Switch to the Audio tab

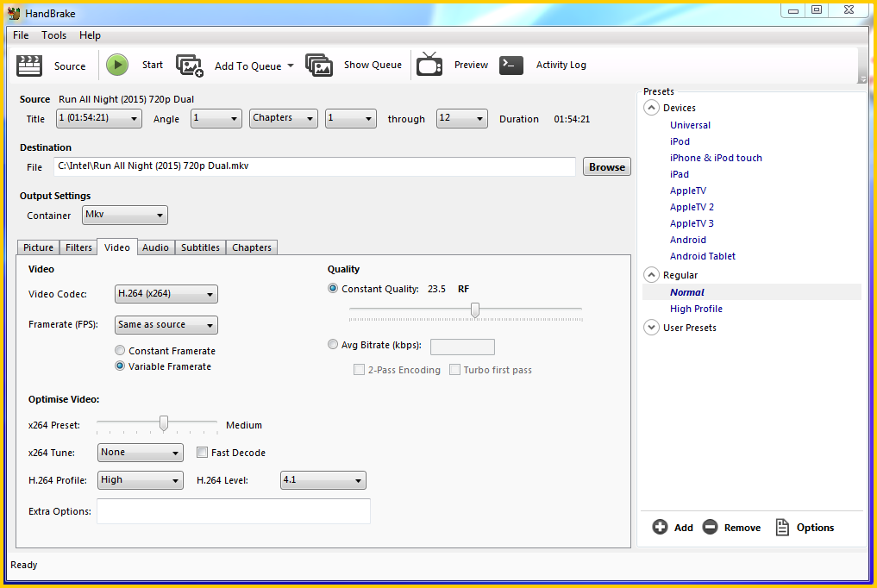tap(155, 247)
